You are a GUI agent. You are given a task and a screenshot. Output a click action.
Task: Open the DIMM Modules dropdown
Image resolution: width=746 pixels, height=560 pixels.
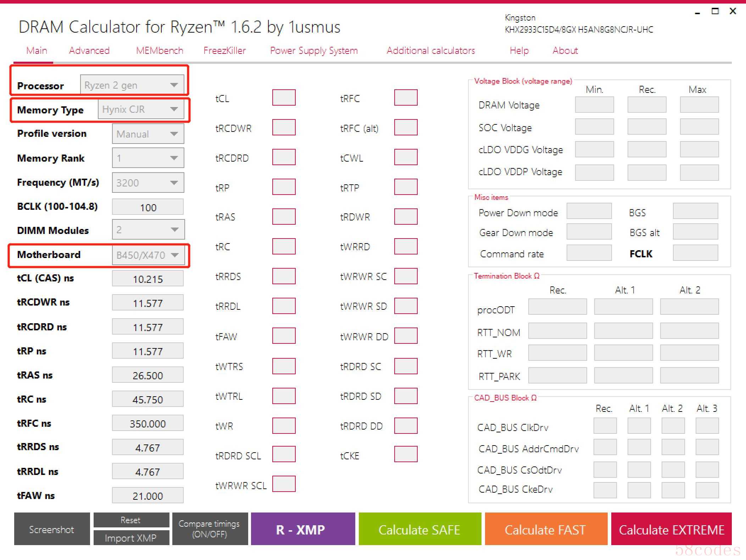click(148, 229)
